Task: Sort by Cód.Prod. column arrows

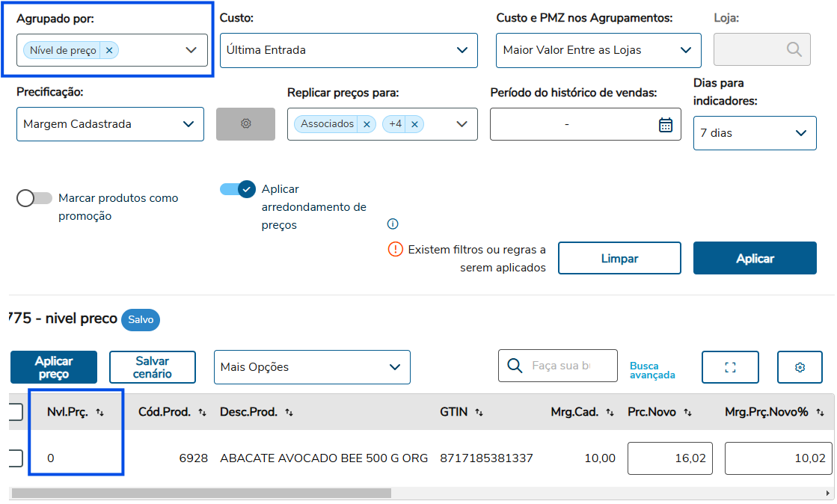Action: pyautogui.click(x=202, y=412)
